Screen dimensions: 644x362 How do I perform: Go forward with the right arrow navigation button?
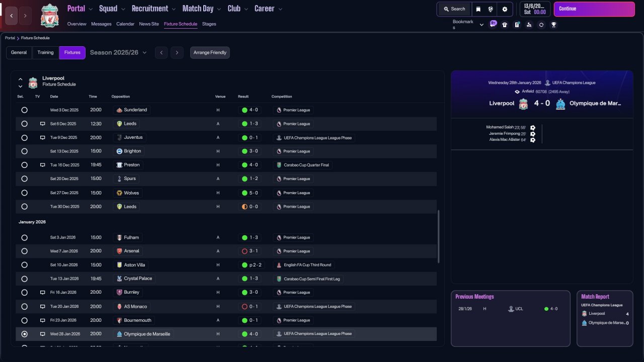tap(25, 16)
